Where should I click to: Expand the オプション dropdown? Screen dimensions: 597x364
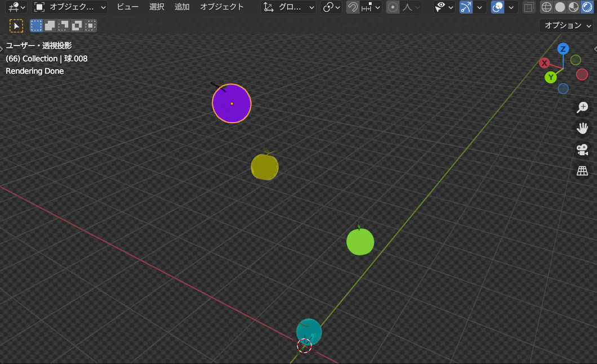tap(567, 25)
